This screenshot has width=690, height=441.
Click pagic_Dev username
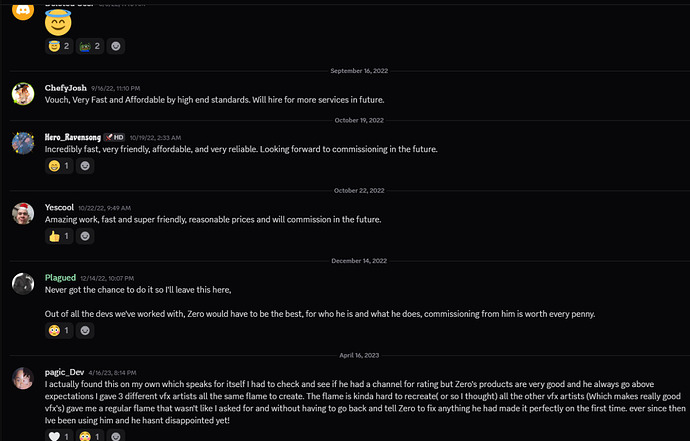64,372
